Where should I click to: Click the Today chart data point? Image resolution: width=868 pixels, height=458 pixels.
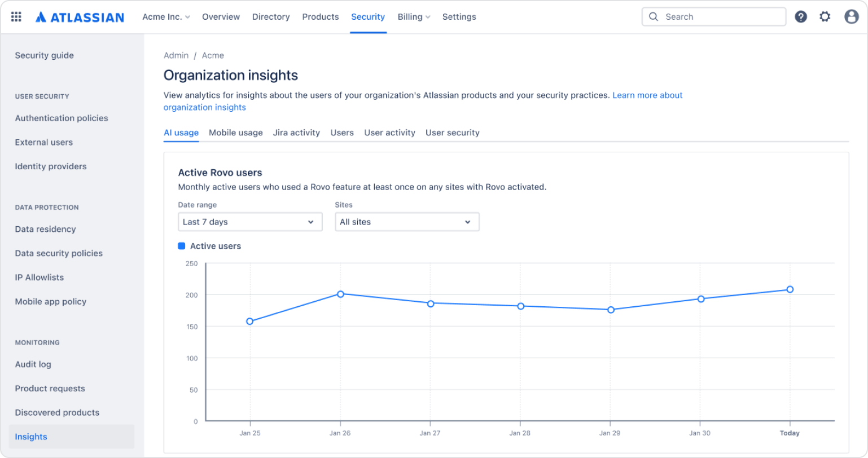click(790, 289)
